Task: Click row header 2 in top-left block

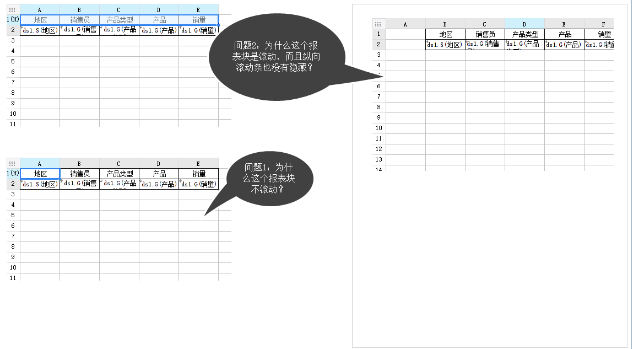Action: (x=13, y=30)
